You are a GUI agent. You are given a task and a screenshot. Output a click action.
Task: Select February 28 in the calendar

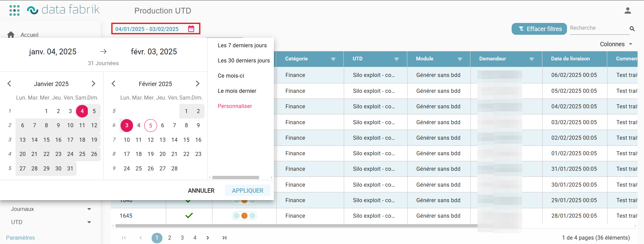(175, 168)
